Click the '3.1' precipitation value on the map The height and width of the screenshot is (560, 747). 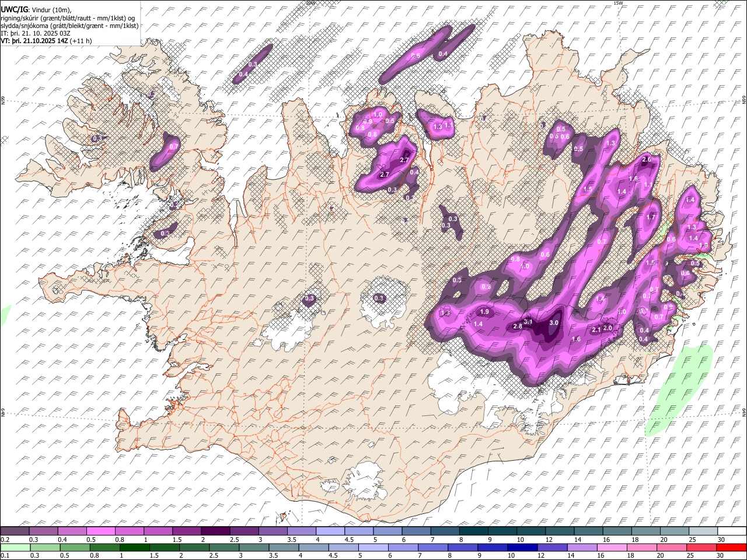click(x=529, y=321)
